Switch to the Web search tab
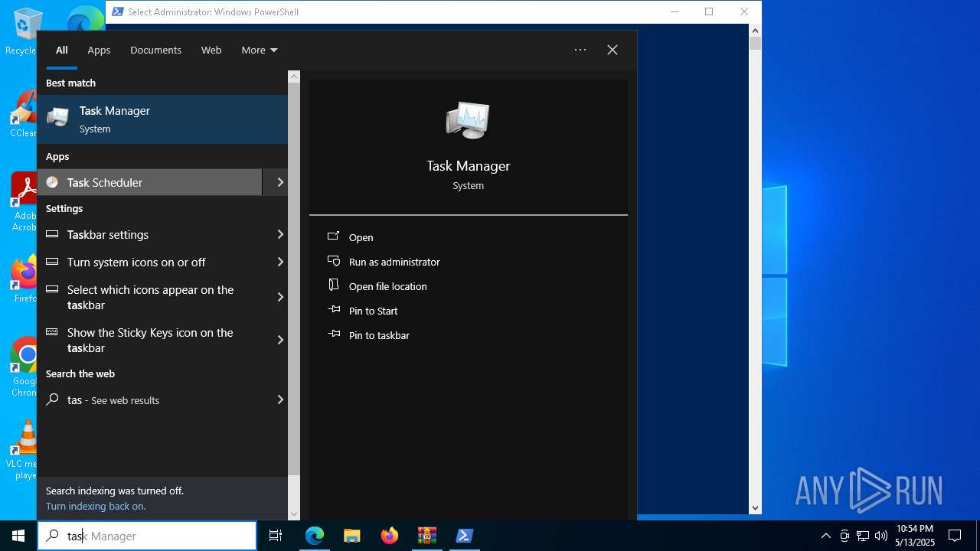980x551 pixels. click(211, 50)
